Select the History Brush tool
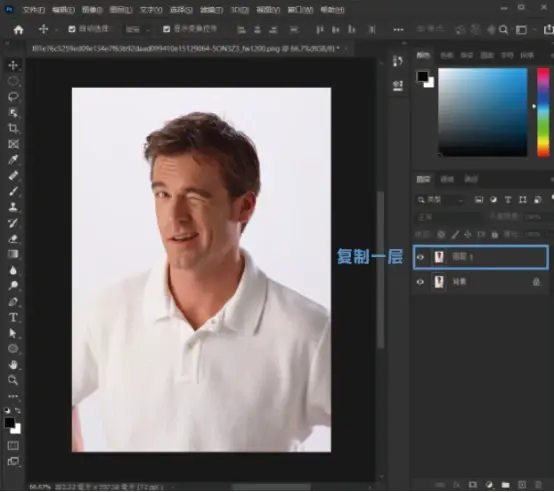554x492 pixels. (13, 223)
